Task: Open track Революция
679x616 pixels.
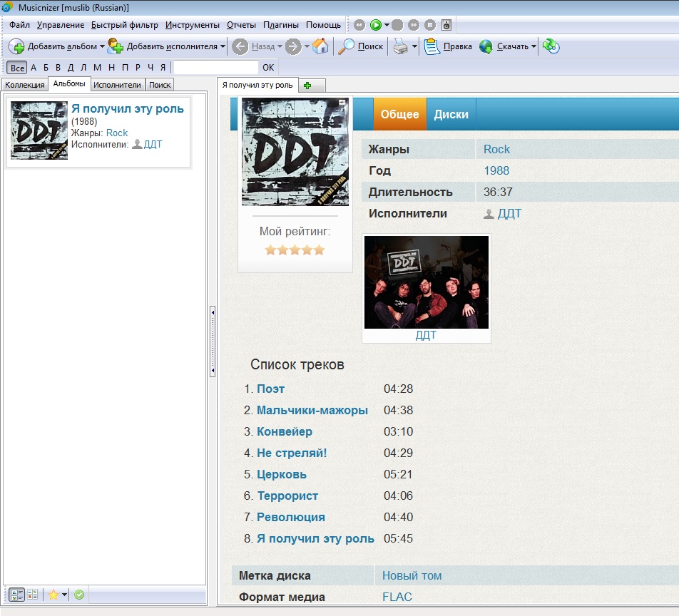Action: tap(290, 517)
